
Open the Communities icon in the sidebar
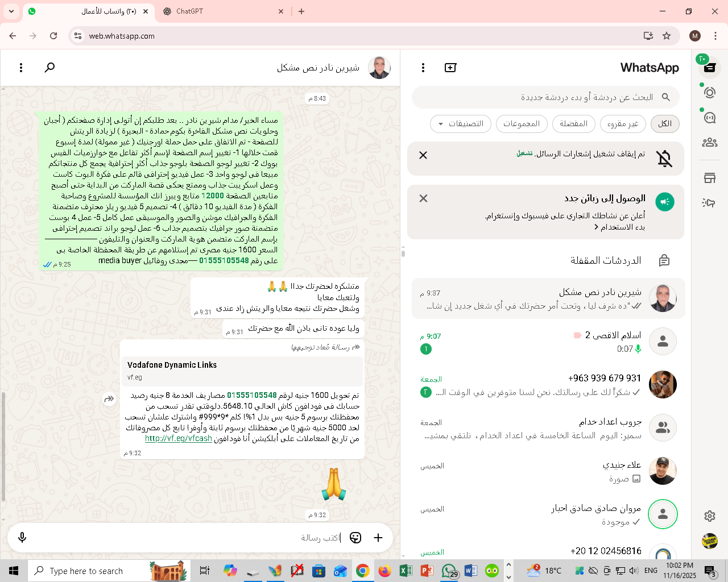pos(709,141)
